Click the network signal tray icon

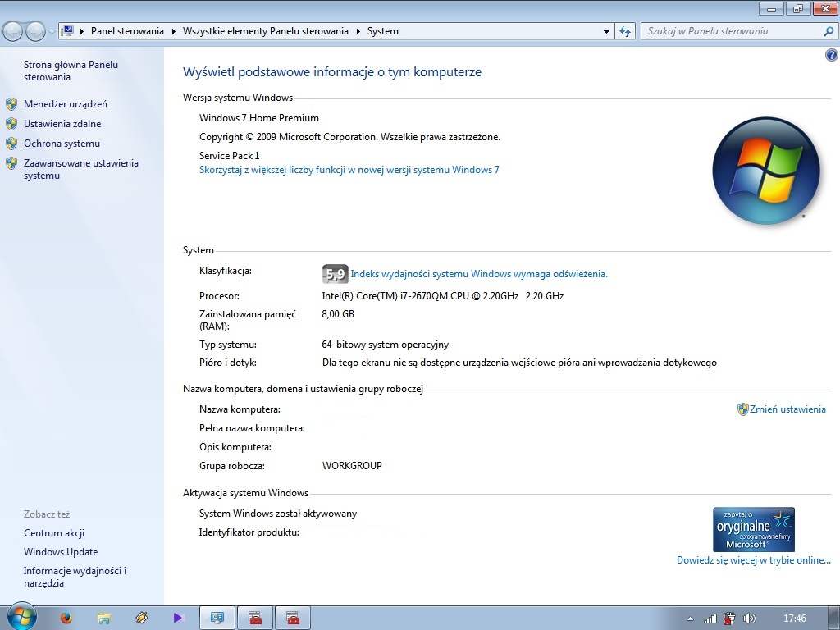point(710,619)
